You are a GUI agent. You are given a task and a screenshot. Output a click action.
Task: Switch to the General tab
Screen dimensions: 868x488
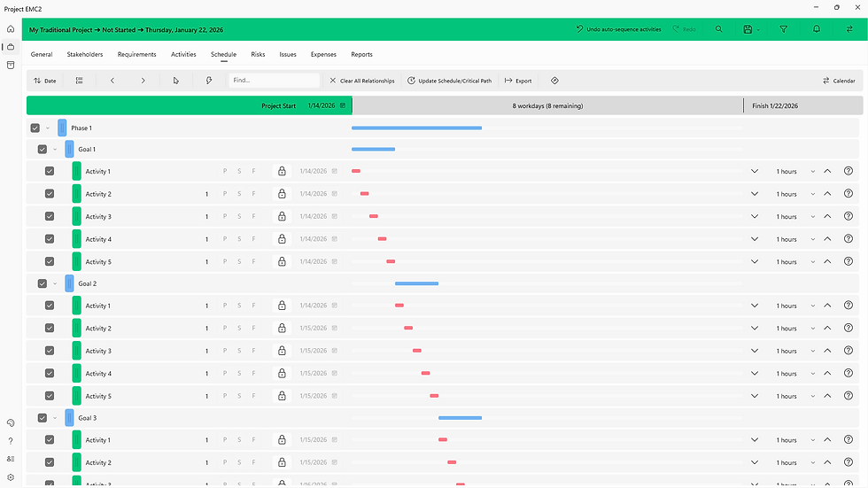tap(42, 54)
